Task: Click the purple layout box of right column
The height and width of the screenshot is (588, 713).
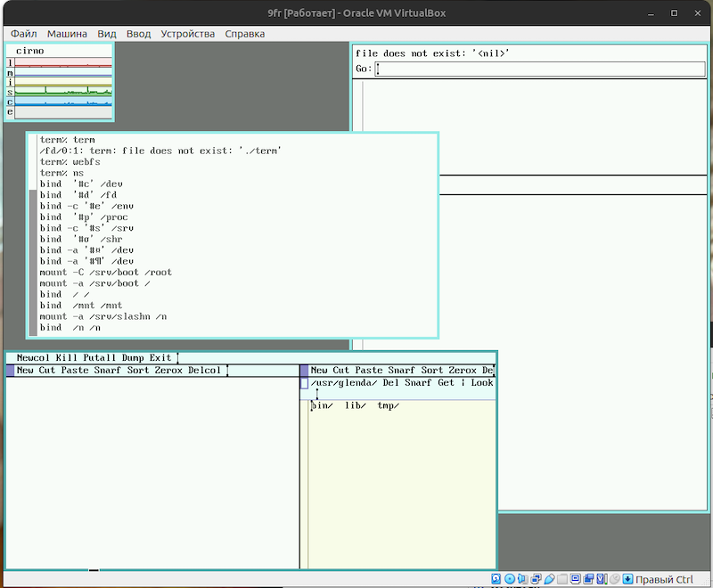Action: pyautogui.click(x=304, y=371)
